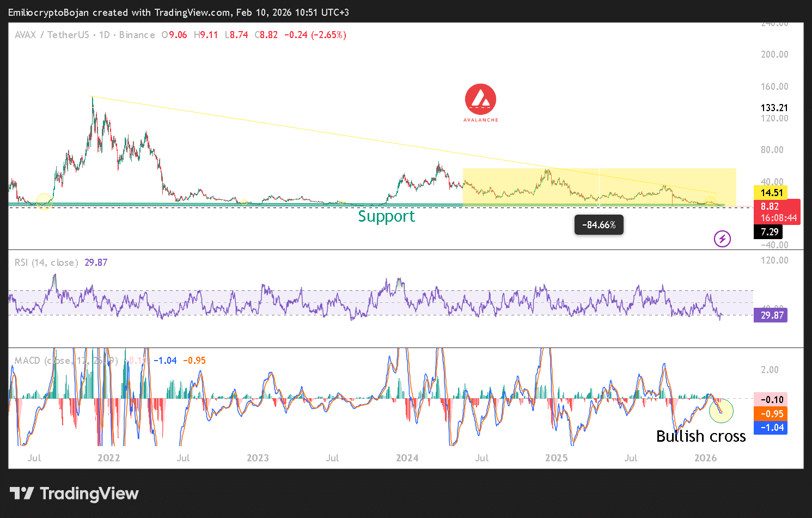Click the yellow circle near July 2021 support
The height and width of the screenshot is (518, 812).
pyautogui.click(x=44, y=202)
